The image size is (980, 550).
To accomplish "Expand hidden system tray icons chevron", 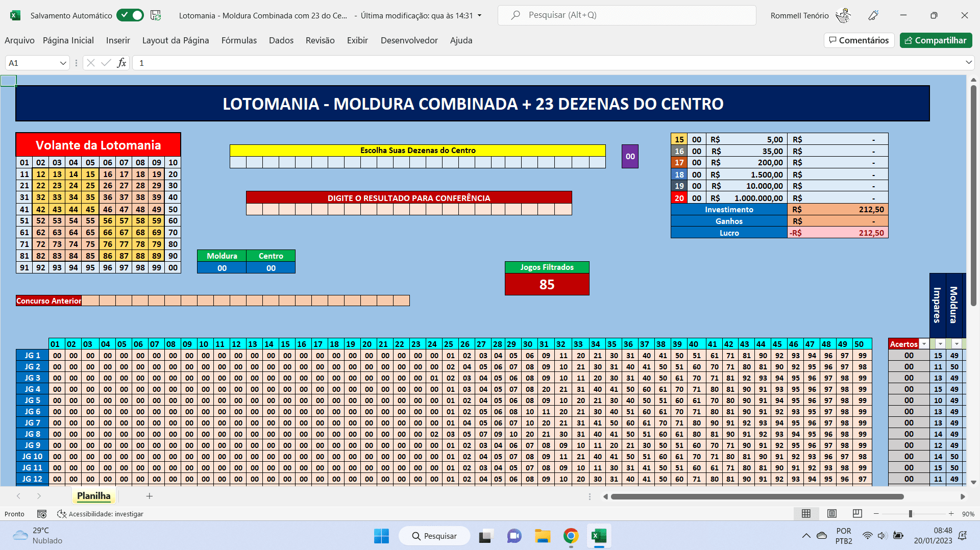I will 806,536.
